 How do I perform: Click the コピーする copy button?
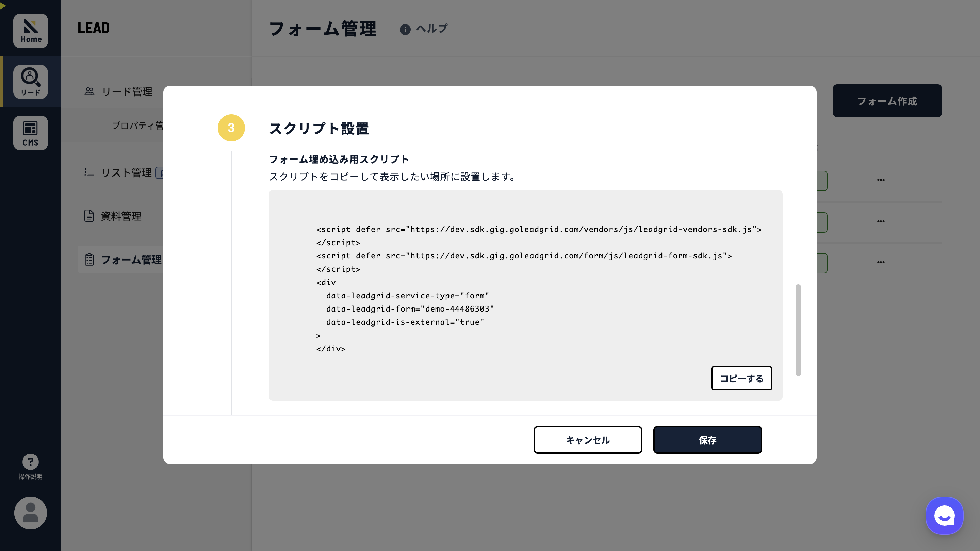click(741, 378)
